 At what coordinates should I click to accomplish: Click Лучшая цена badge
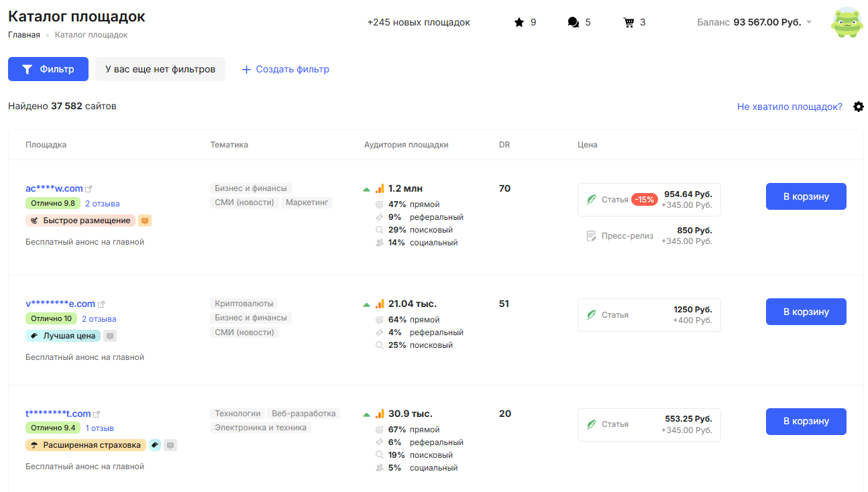63,336
